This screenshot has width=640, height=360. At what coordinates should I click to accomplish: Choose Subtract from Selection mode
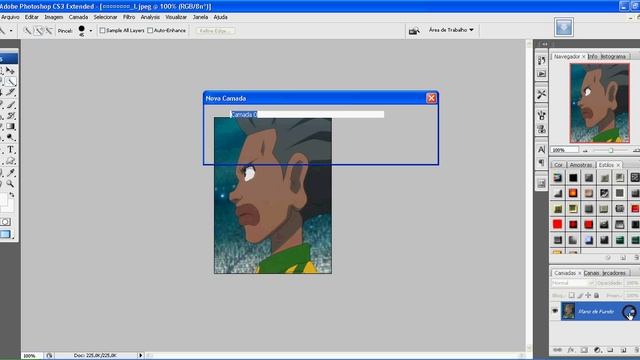49,31
